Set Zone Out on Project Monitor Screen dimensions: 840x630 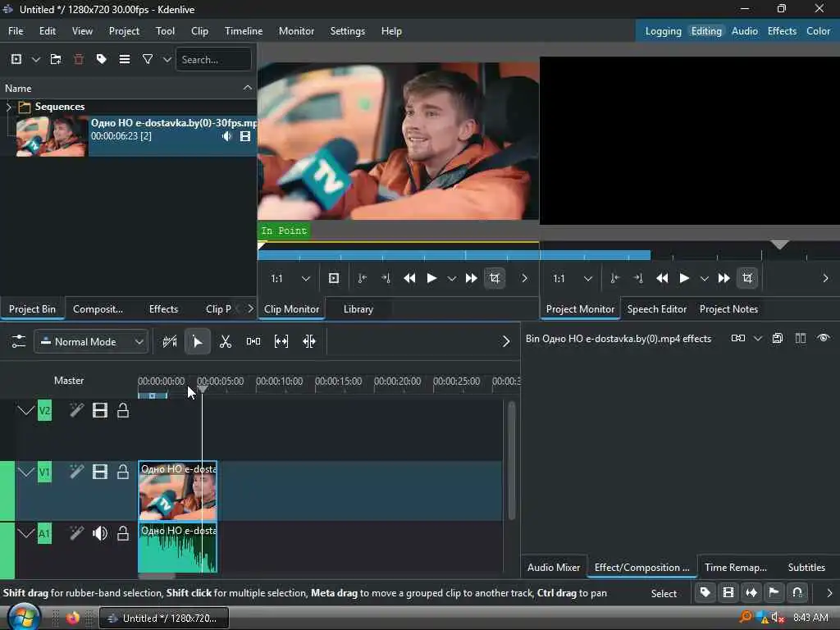point(638,279)
